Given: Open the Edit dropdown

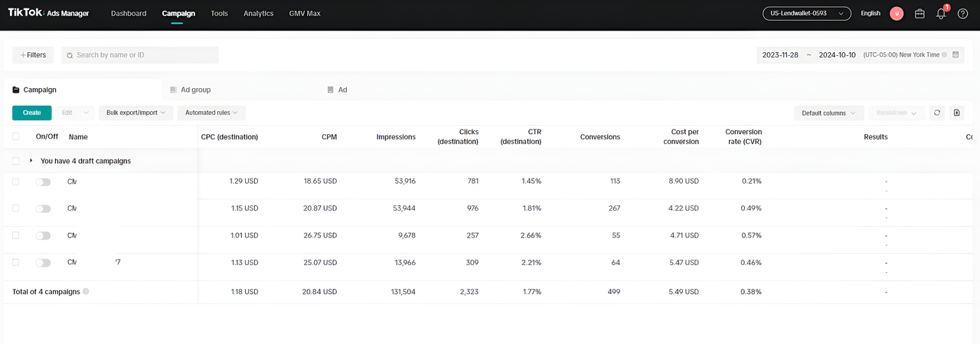Looking at the screenshot, I should tap(75, 113).
